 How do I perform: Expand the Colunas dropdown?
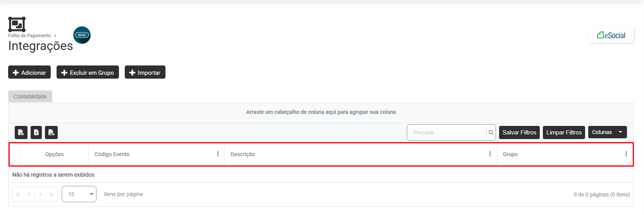pyautogui.click(x=607, y=132)
